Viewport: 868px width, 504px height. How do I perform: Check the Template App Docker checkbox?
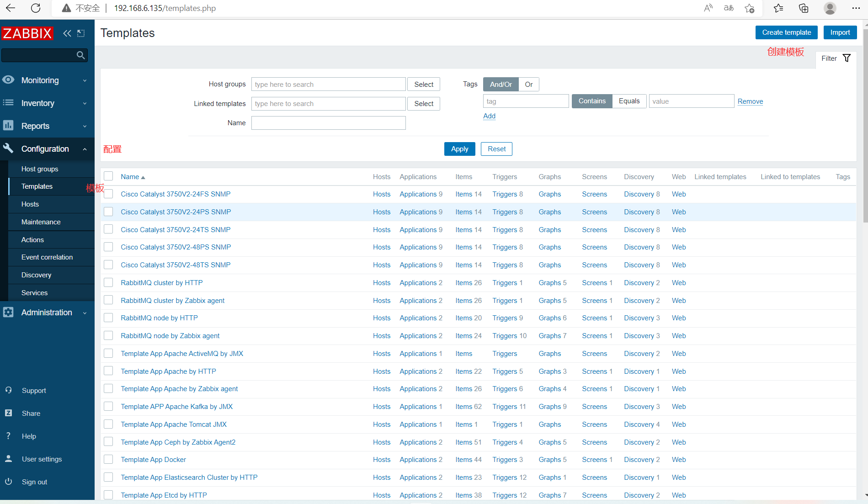coord(108,459)
